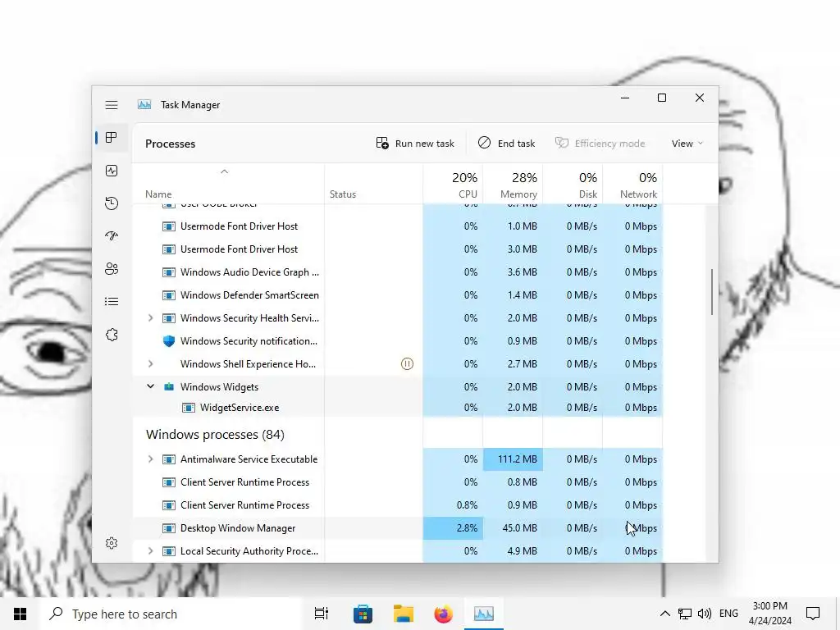This screenshot has width=840, height=630.
Task: Click the process list vertical scrollbar thumb
Action: [712, 292]
